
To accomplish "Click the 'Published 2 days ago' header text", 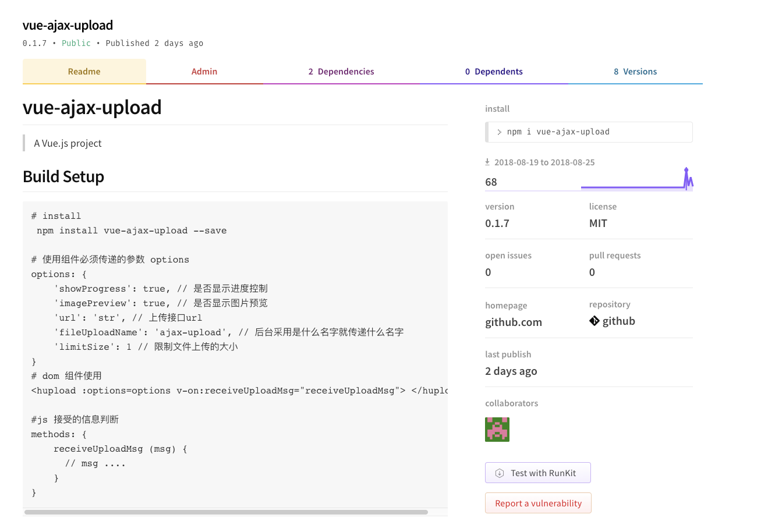I will click(154, 43).
